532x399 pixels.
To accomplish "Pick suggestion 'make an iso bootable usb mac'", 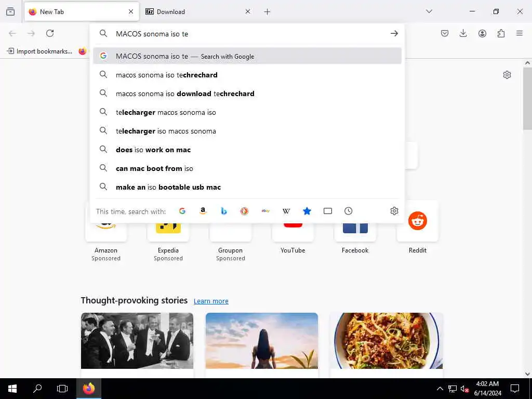I will pyautogui.click(x=247, y=187).
